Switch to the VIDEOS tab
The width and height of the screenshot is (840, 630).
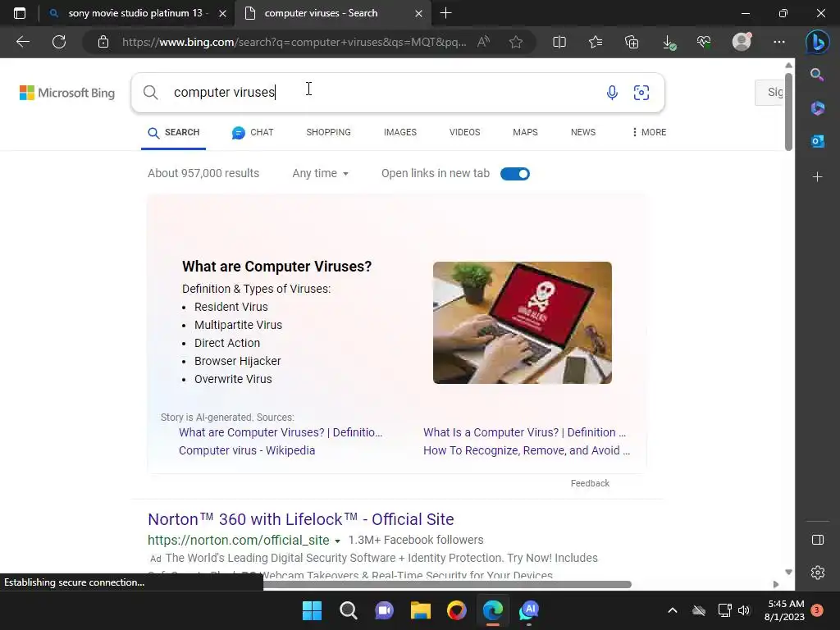click(464, 132)
